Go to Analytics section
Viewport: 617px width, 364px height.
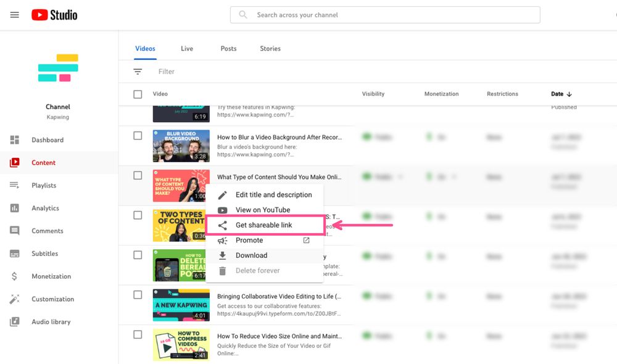tap(45, 209)
